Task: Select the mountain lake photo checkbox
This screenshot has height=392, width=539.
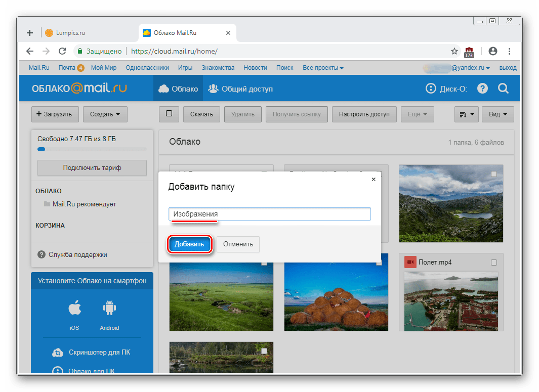Action: click(494, 174)
